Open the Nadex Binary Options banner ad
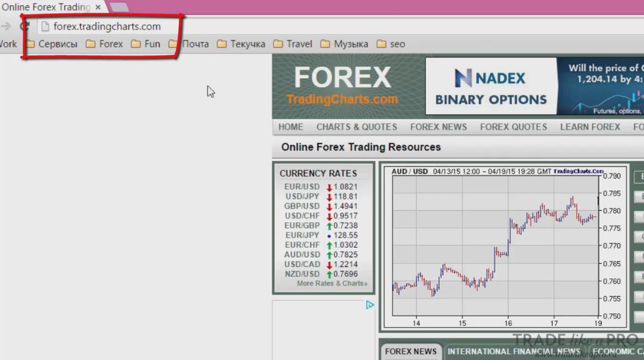The height and width of the screenshot is (360, 644). click(534, 86)
